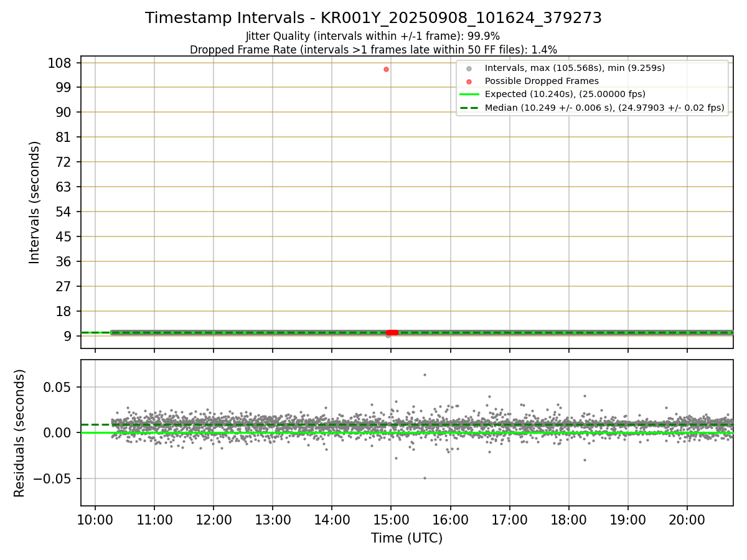Click x-axis tick label '10:00'

click(x=95, y=520)
